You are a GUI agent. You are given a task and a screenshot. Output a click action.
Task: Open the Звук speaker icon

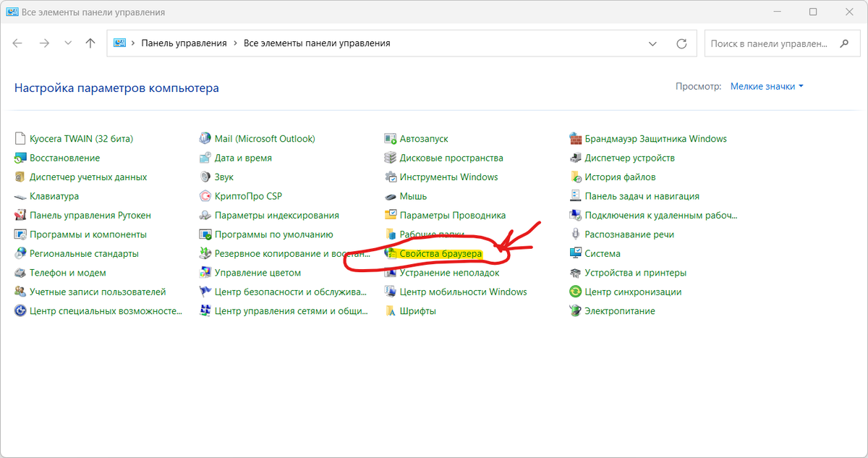tap(205, 177)
